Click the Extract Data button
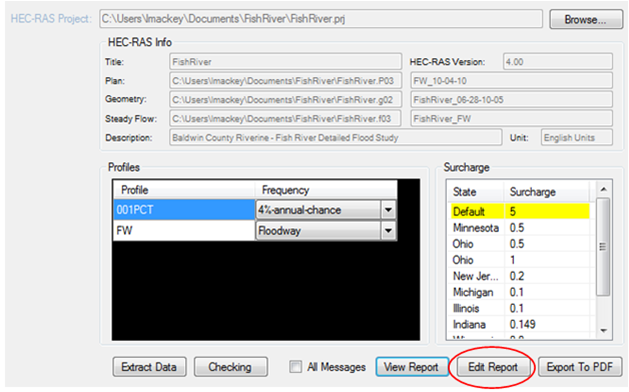This screenshot has height=392, width=629. [x=149, y=367]
